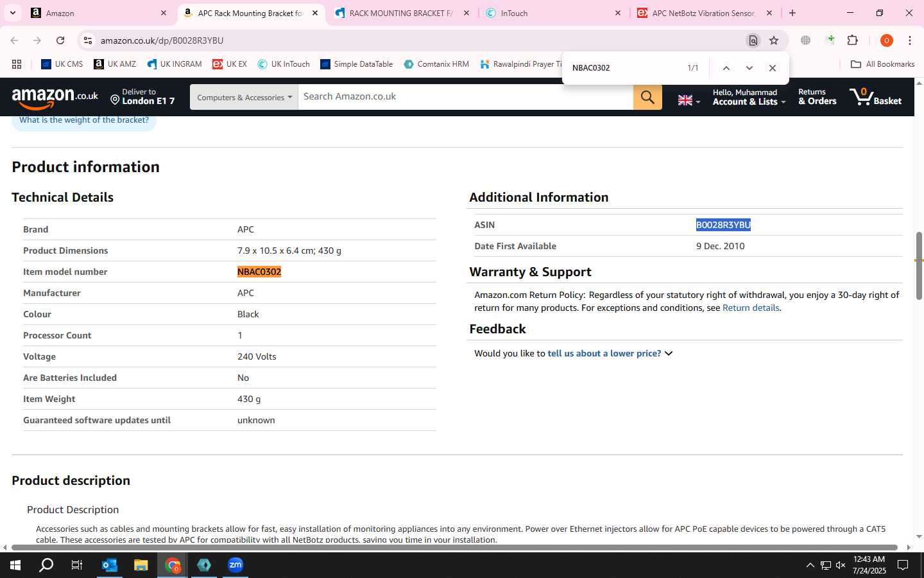Open the UK flag language selector
The image size is (924, 578).
(689, 100)
